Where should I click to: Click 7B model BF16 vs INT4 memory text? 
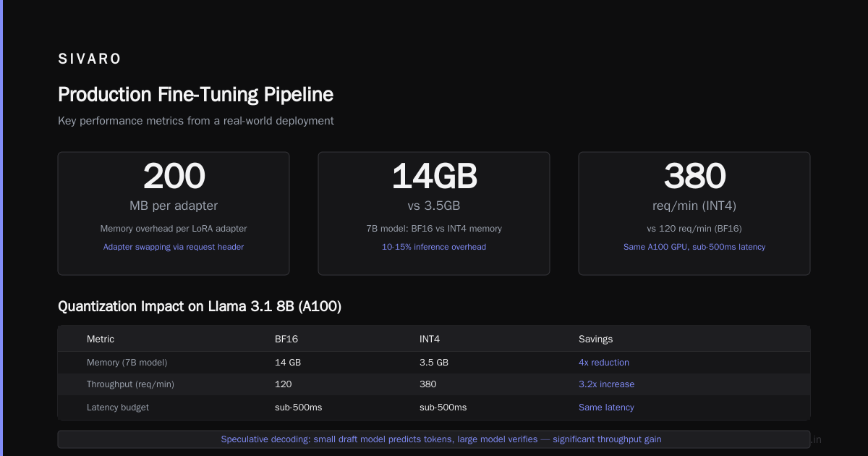(434, 229)
